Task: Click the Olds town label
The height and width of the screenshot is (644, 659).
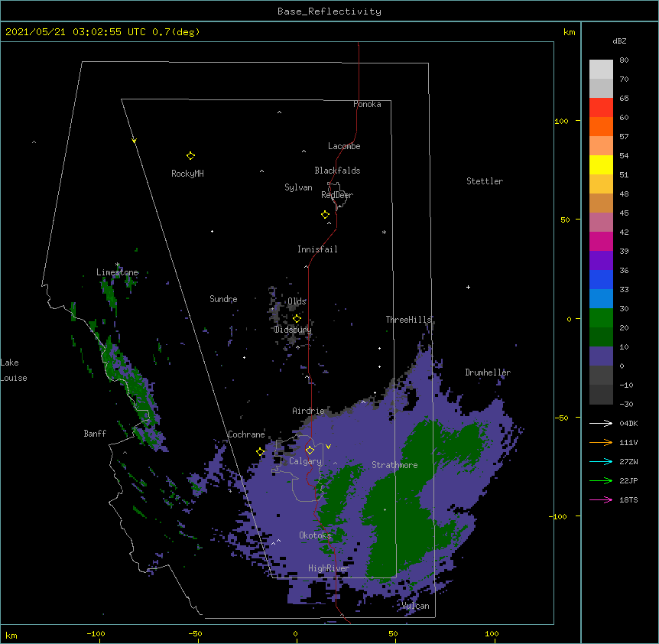Action: point(297,301)
